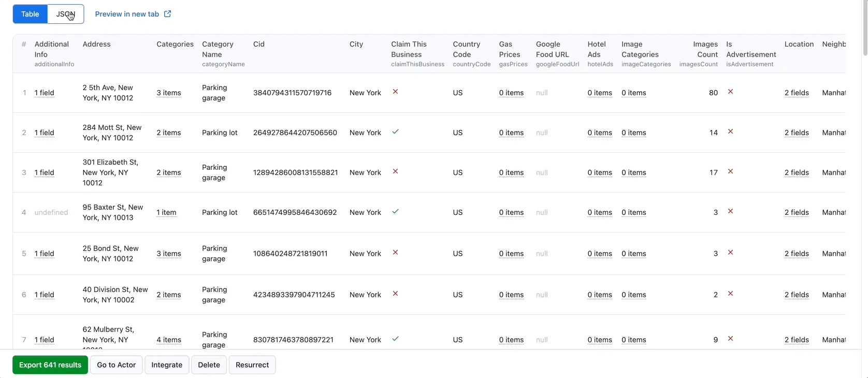The height and width of the screenshot is (378, 868).
Task: Click Is Advertisement red cross in 284 Mott St row
Action: (x=730, y=132)
